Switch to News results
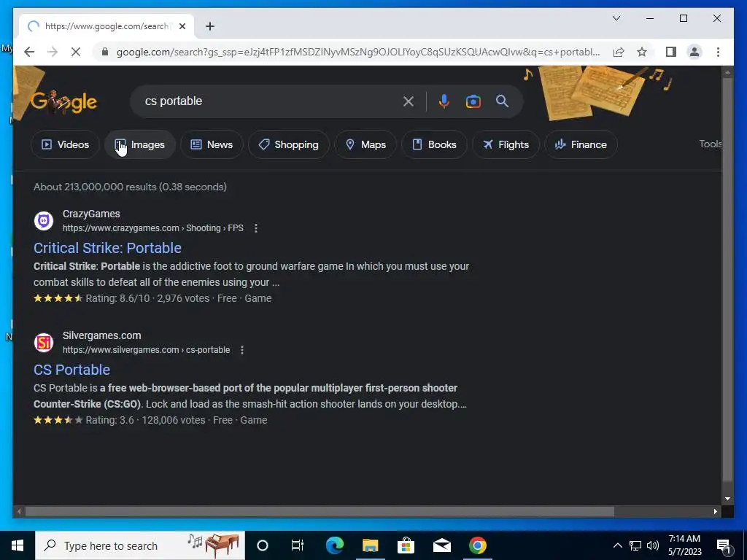Screen dimensions: 747x560 pyautogui.click(x=212, y=144)
